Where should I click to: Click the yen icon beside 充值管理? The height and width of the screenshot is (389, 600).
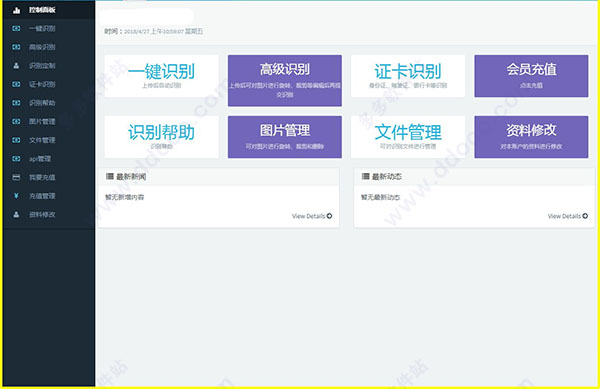tap(16, 196)
